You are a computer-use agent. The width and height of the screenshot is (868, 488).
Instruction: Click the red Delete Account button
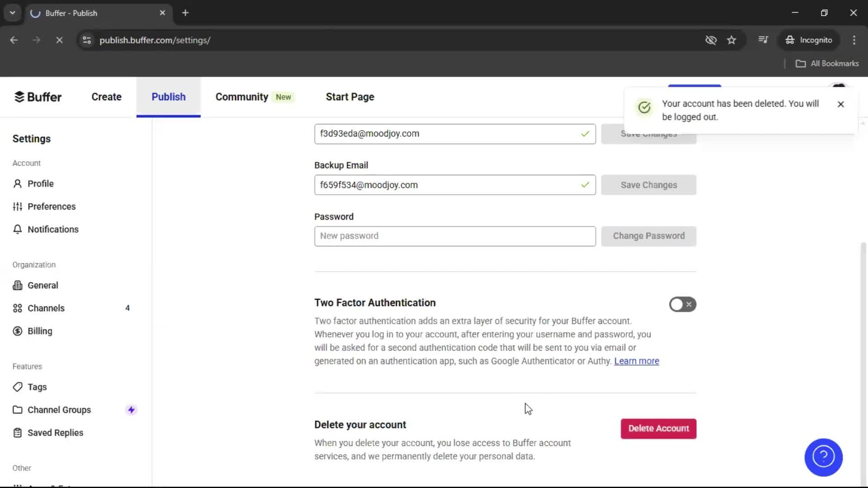(658, 428)
